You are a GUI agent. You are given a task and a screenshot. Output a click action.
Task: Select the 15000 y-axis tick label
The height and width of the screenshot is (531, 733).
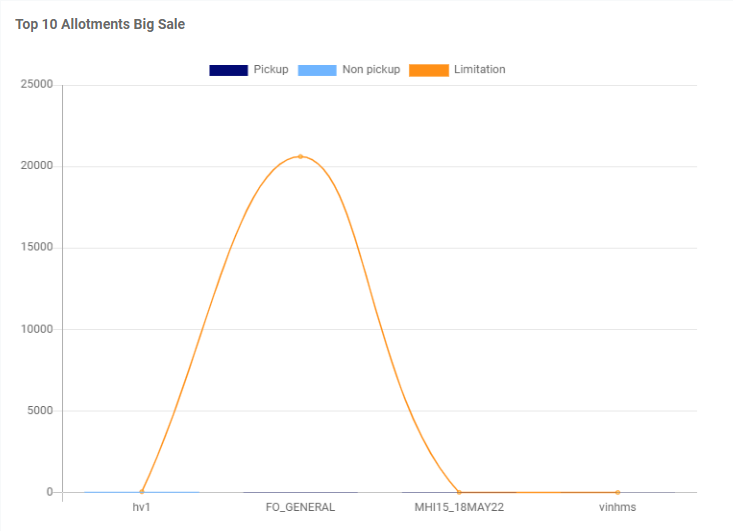(37, 248)
